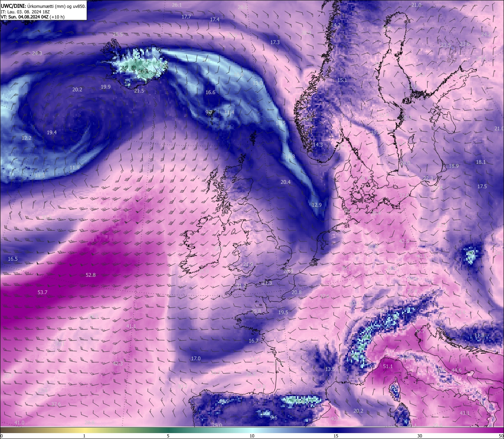Click the 16.6 value east of Iceland

tap(210, 92)
